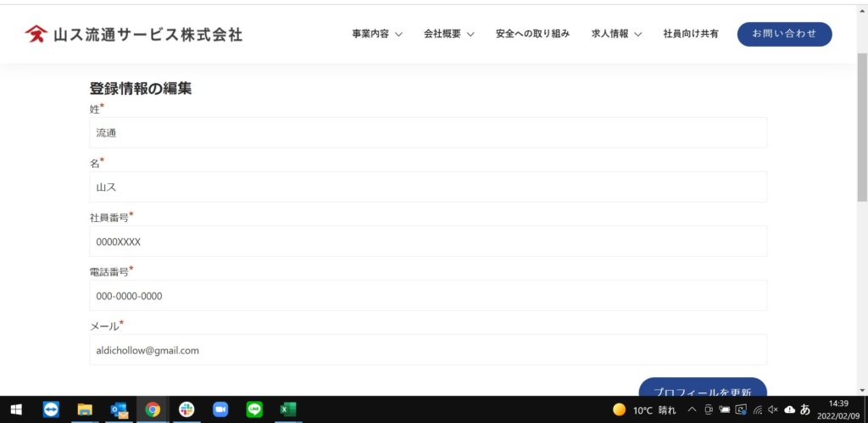Open Excel from the taskbar
The image size is (868, 423).
(288, 409)
